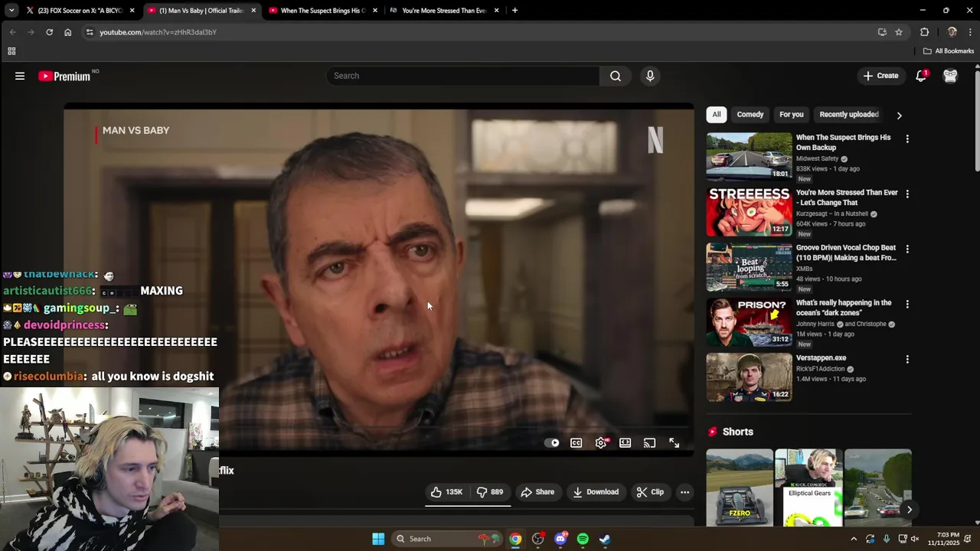Enter fullscreen video mode
This screenshot has height=551, width=980.
675,442
